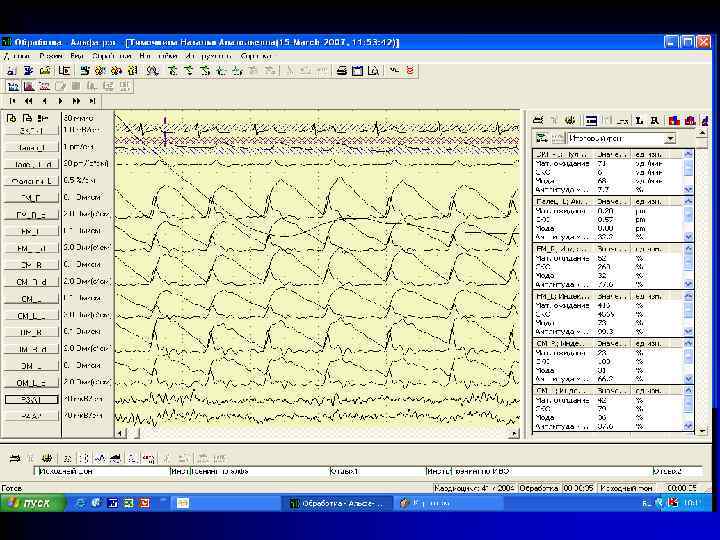Click the left arrow of the waveform horizontal scrollbar
720x540 pixels.
point(119,434)
